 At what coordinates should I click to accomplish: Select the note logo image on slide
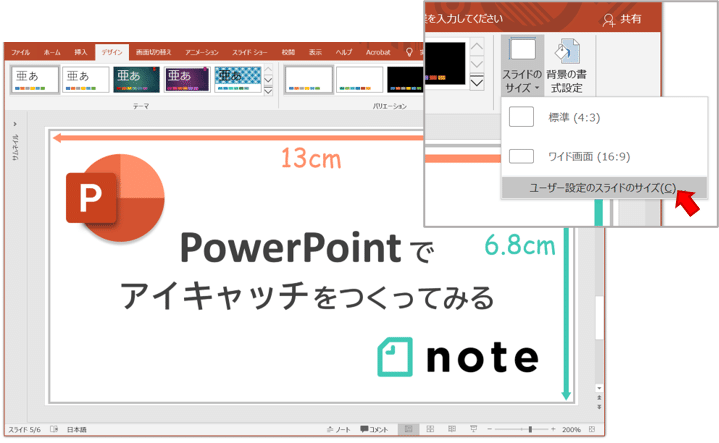point(458,357)
